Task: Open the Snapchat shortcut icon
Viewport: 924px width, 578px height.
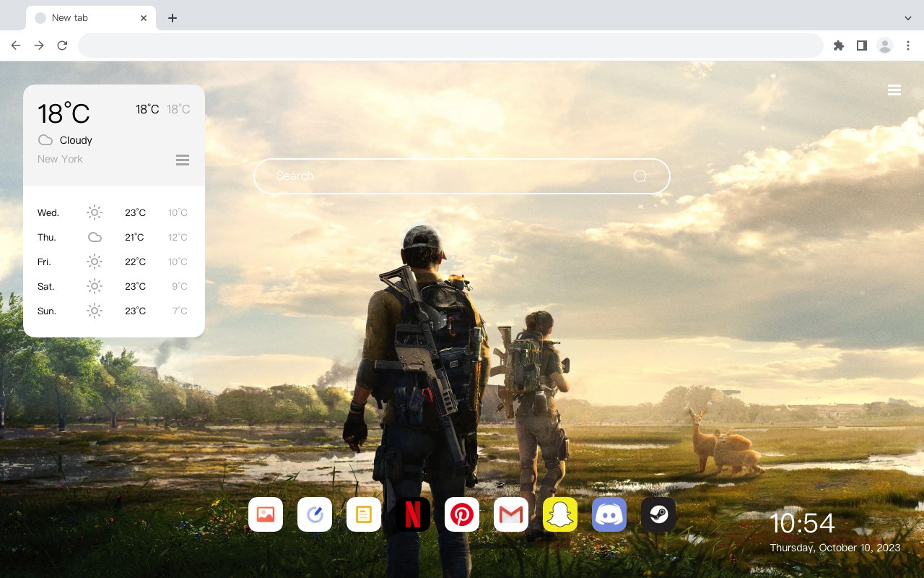Action: (x=560, y=514)
